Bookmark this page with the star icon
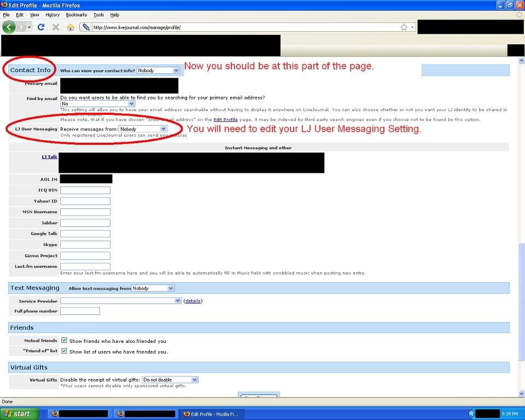525x420 pixels. [x=404, y=27]
